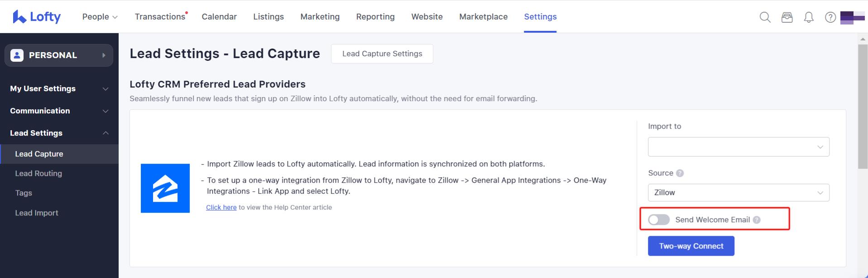The width and height of the screenshot is (868, 278).
Task: Click the Zillow logo tile
Action: point(165,188)
